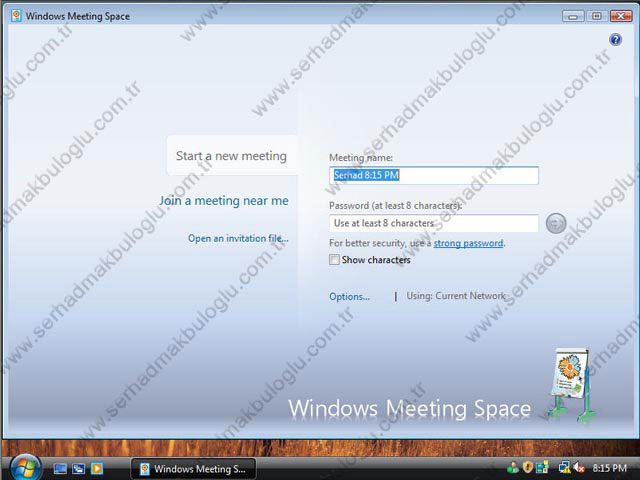The width and height of the screenshot is (640, 480).
Task: Click the People Near Me tray icon
Action: pyautogui.click(x=512, y=468)
